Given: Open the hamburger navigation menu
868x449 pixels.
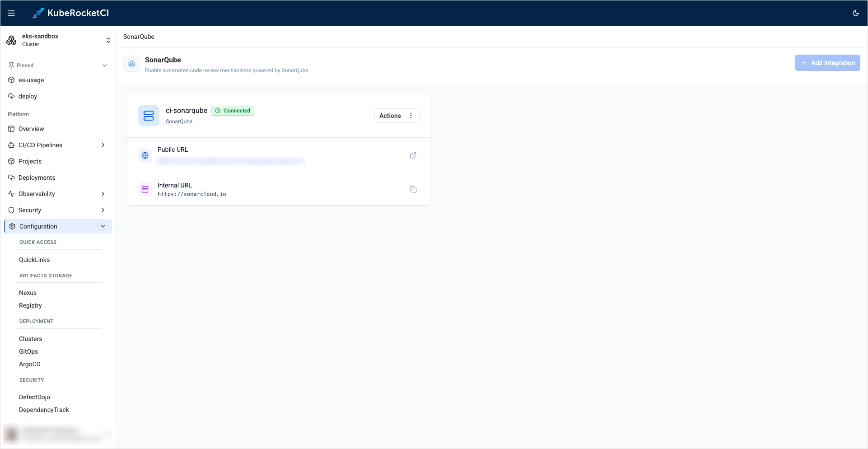Looking at the screenshot, I should click(11, 13).
